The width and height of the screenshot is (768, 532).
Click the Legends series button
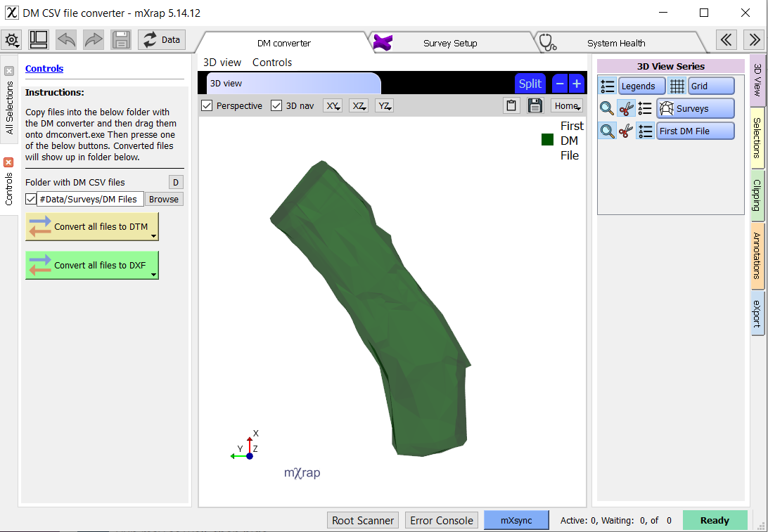click(x=641, y=86)
